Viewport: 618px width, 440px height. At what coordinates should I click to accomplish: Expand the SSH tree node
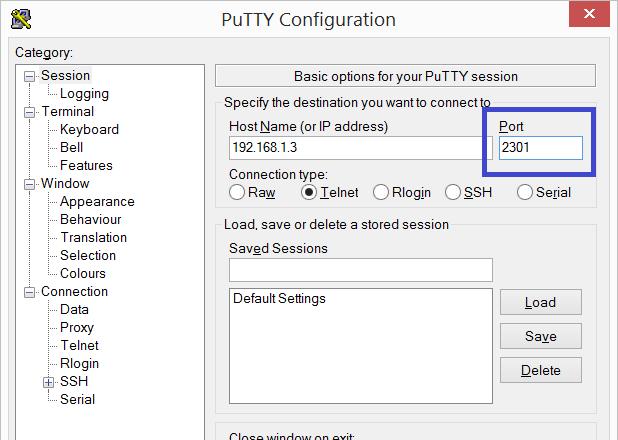[48, 382]
